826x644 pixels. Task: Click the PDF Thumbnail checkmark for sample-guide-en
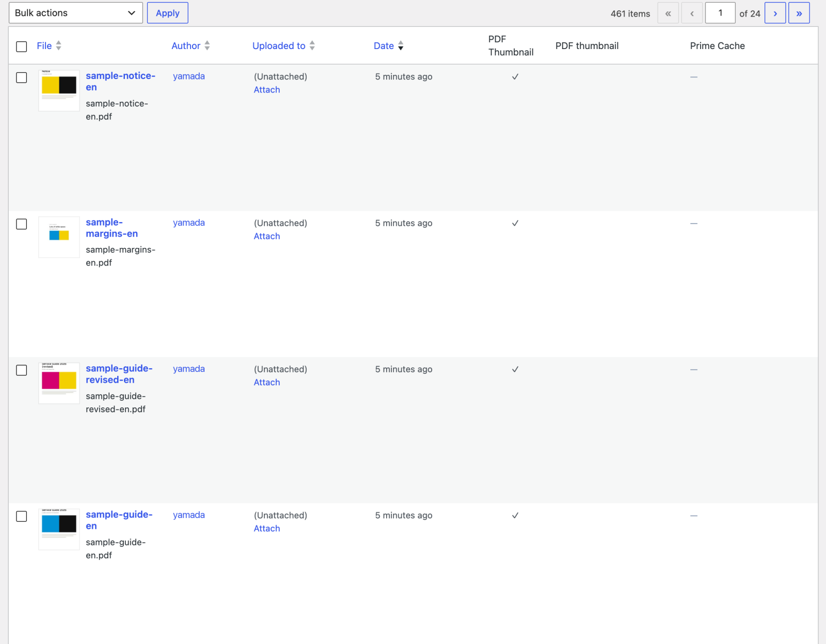point(515,515)
